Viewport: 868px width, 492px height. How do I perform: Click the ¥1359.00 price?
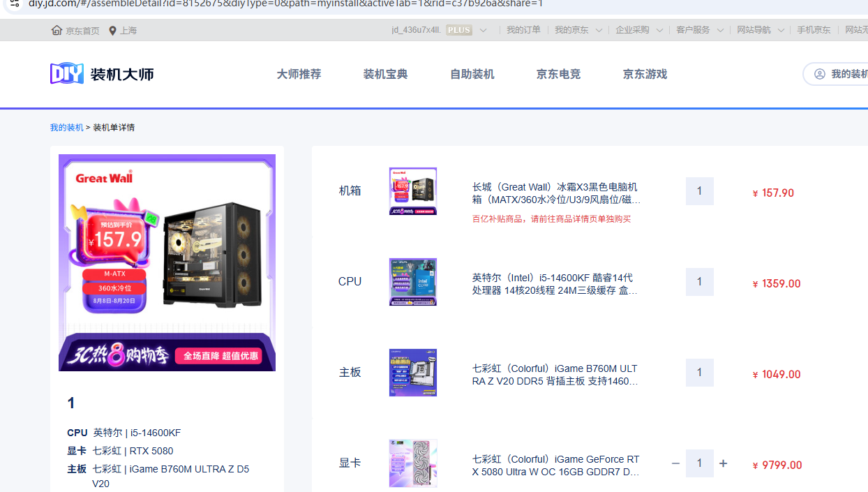(x=777, y=284)
